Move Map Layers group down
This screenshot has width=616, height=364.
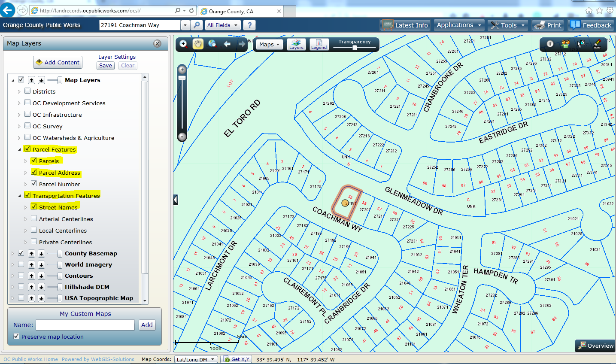coord(41,80)
